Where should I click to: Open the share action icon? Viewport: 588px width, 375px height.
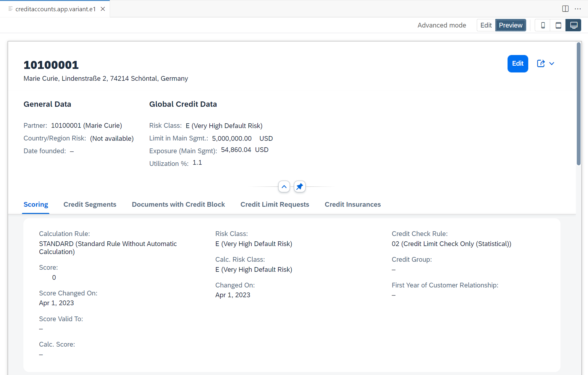coord(541,64)
